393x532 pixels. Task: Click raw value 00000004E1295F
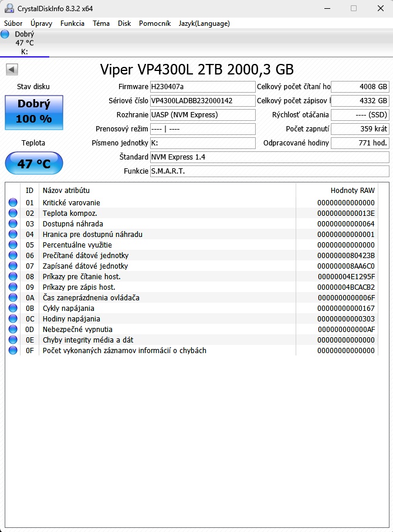tap(346, 276)
